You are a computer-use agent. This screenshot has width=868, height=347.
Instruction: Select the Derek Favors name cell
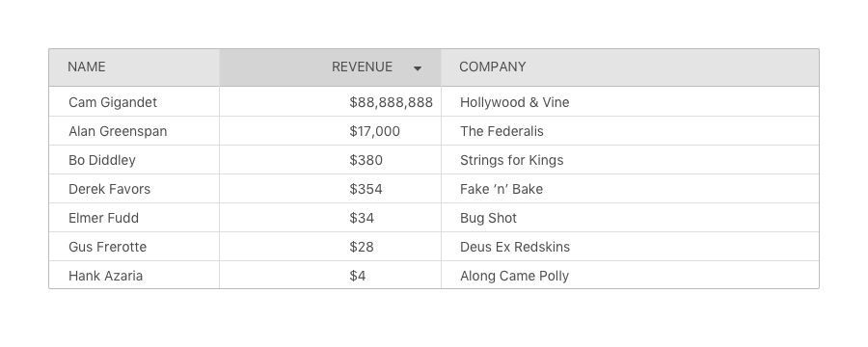tap(134, 189)
